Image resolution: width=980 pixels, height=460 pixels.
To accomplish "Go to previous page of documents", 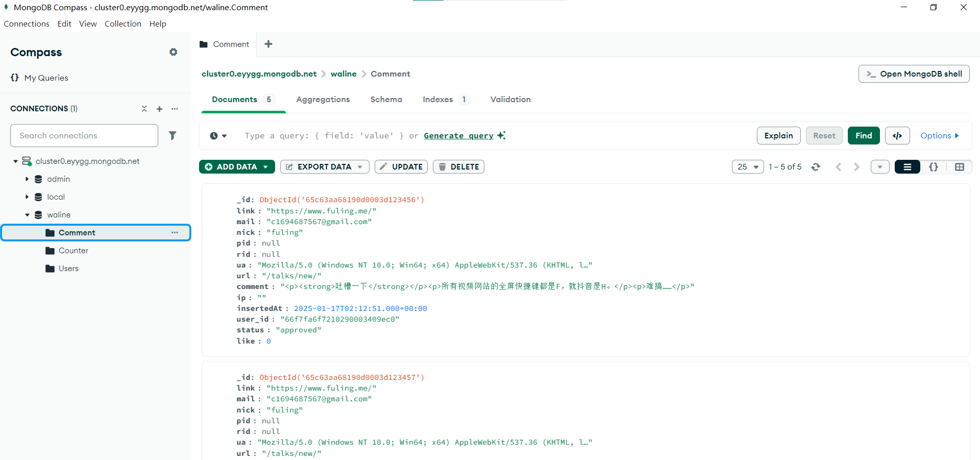I will coord(838,167).
